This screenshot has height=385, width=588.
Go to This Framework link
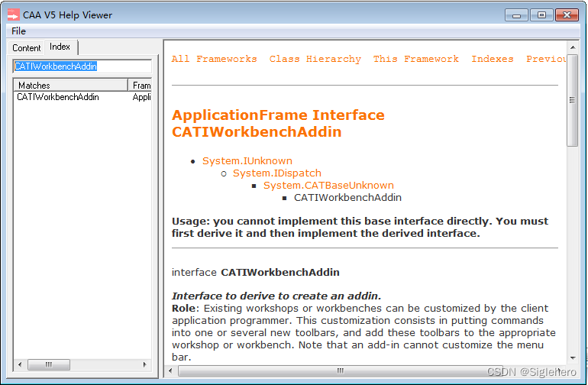tap(415, 59)
